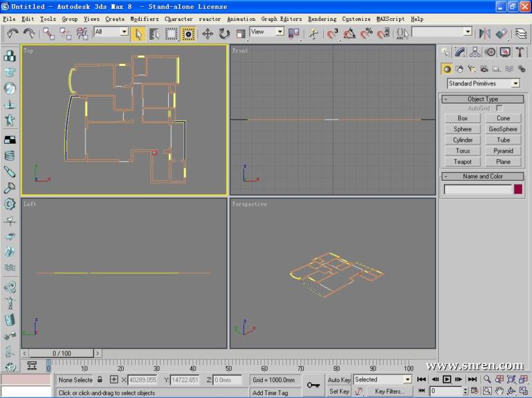Open the Rendering menu
532x398 pixels.
[322, 19]
